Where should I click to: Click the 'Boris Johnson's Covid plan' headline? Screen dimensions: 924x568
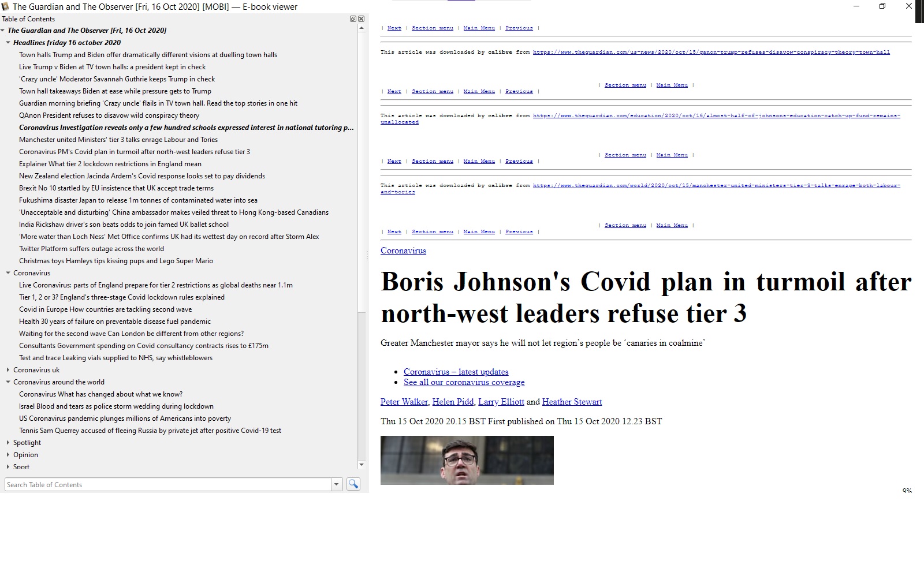pos(646,298)
